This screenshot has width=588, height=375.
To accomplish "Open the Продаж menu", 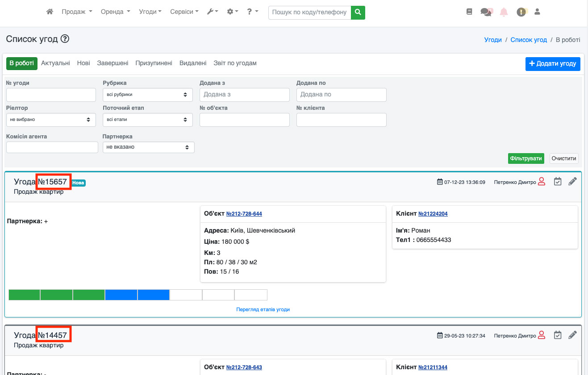I will pos(76,12).
